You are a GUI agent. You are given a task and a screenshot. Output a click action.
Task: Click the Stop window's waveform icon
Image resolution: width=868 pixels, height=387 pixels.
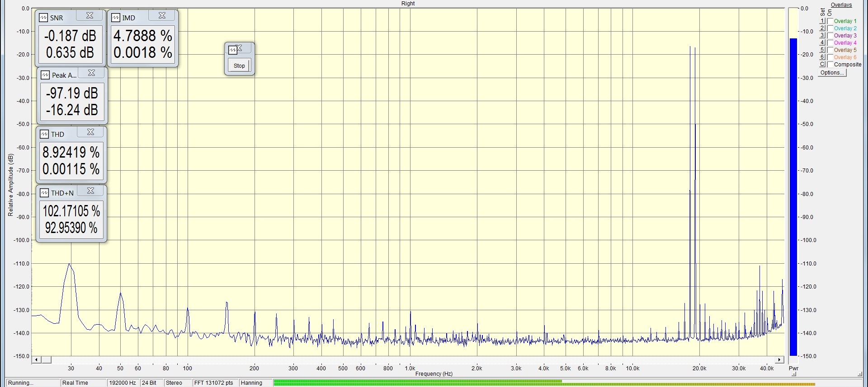coord(233,50)
